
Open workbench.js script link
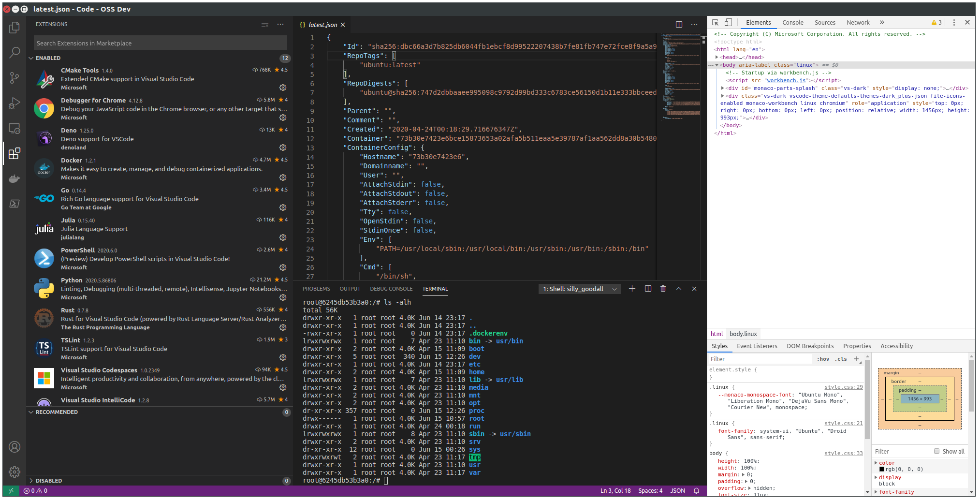tap(786, 80)
